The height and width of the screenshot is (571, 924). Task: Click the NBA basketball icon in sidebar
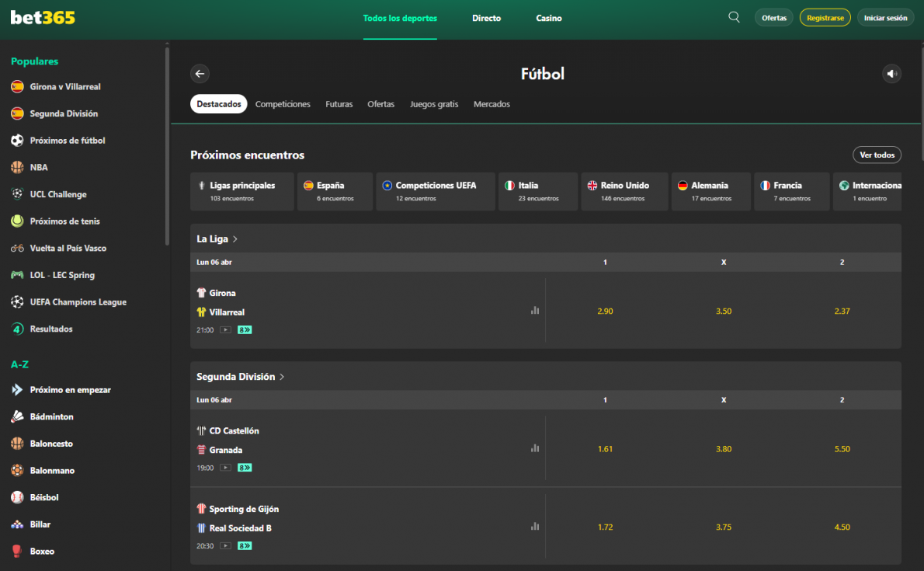click(x=17, y=167)
